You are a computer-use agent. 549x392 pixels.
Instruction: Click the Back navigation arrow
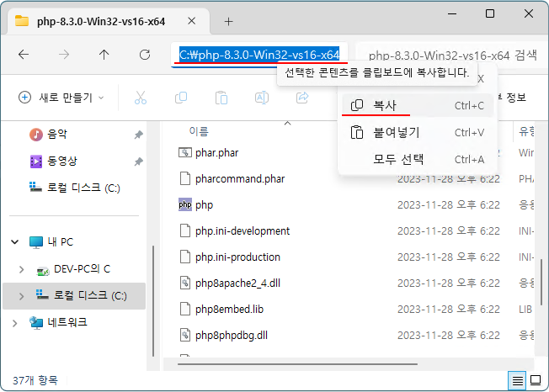coord(24,55)
